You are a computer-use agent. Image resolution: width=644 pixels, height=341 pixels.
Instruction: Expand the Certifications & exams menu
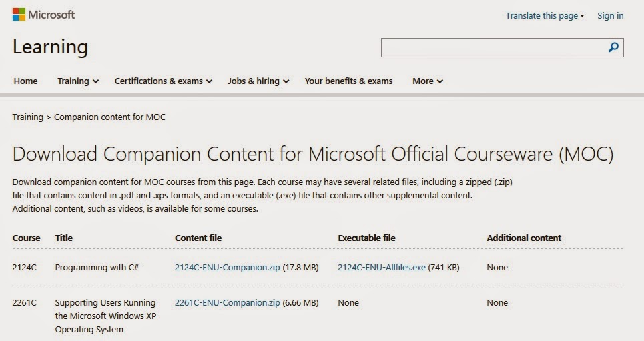click(x=163, y=81)
